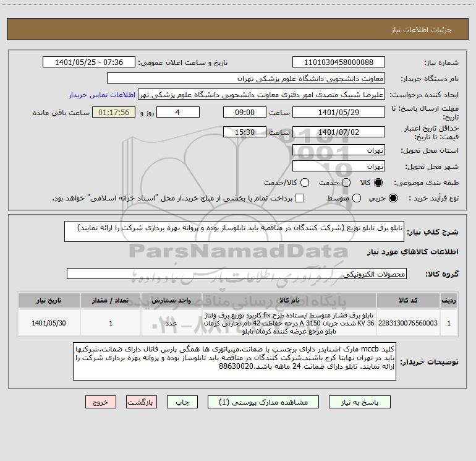Click the validity time field 15:30
476x461 pixels.
[x=245, y=132]
